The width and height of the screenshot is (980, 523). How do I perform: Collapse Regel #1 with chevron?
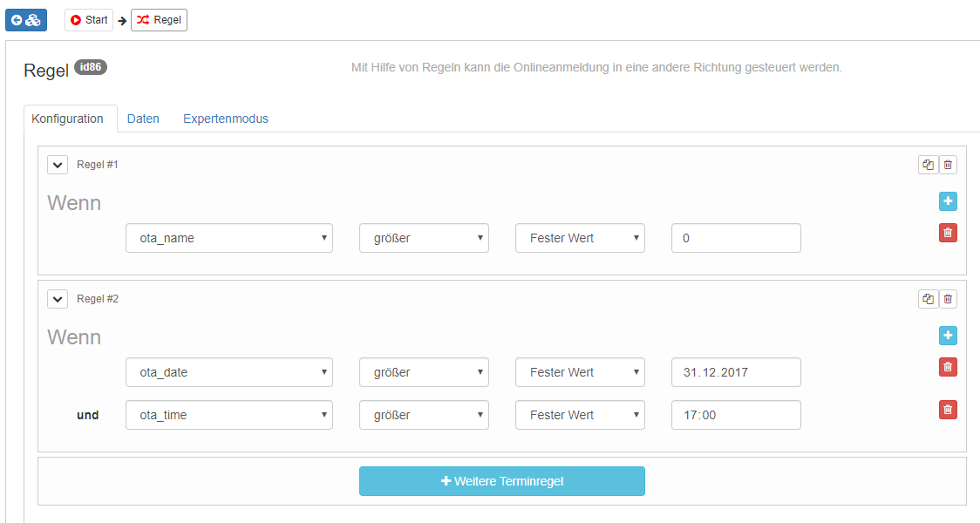pos(58,165)
